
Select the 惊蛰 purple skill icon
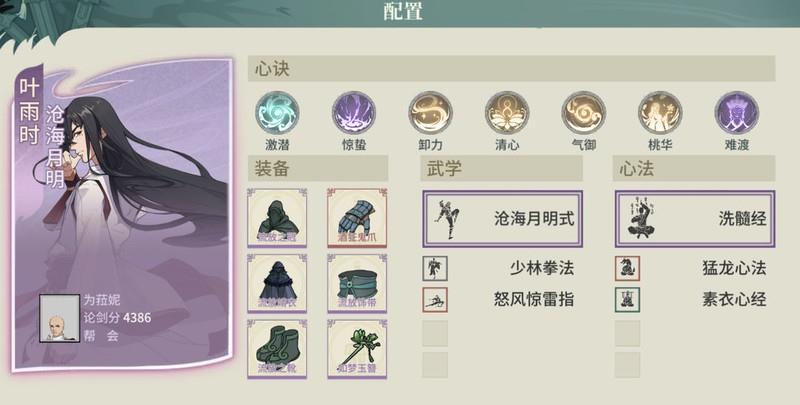[x=354, y=113]
